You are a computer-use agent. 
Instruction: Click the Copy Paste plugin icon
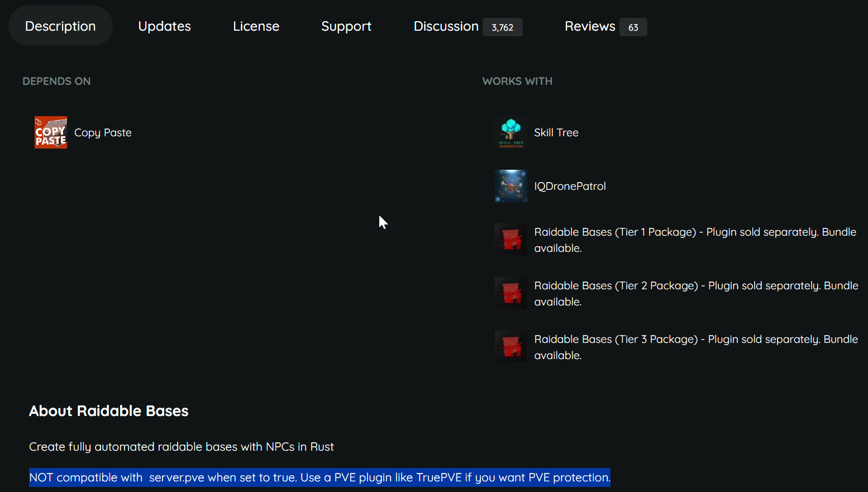51,132
